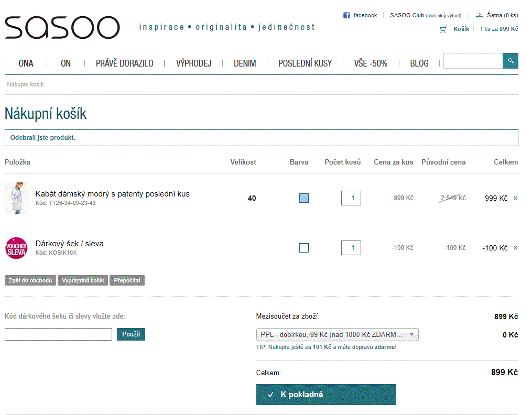The width and height of the screenshot is (532, 415).
Task: Open Kabát dámský modrý product link
Action: point(112,193)
